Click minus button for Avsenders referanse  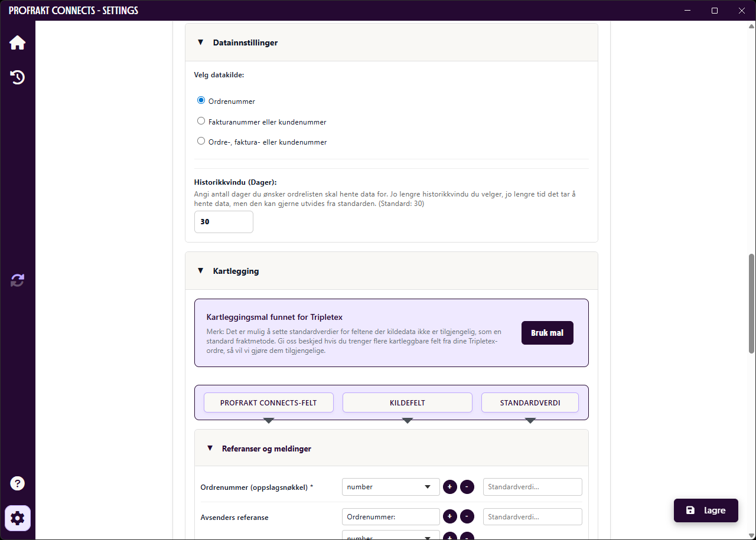pos(467,516)
